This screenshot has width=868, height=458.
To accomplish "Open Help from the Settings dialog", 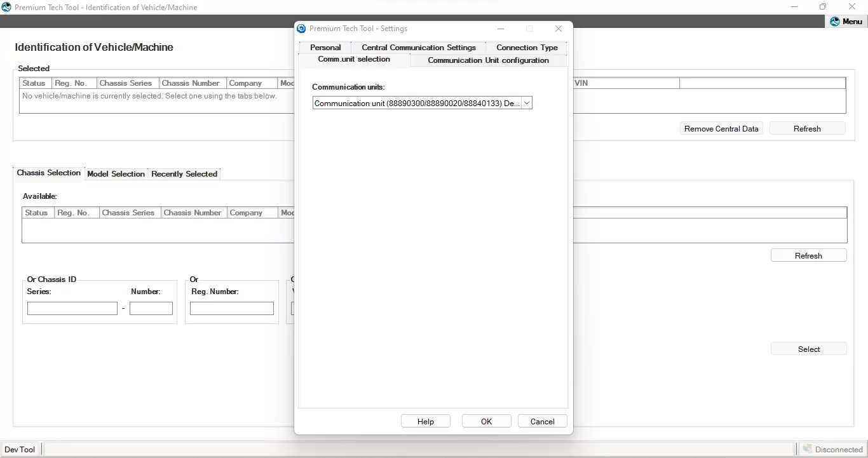I will tap(425, 421).
